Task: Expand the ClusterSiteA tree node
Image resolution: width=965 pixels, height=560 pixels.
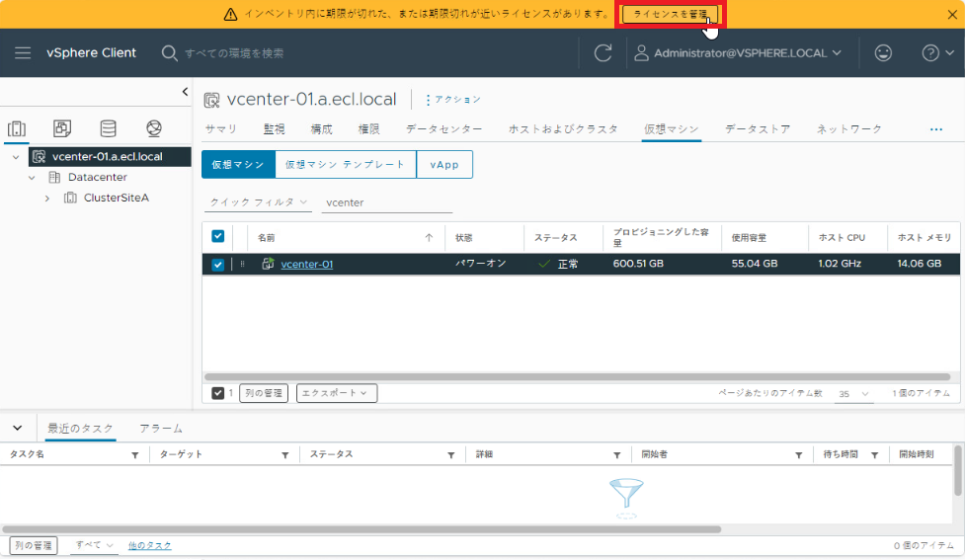Action: (47, 199)
